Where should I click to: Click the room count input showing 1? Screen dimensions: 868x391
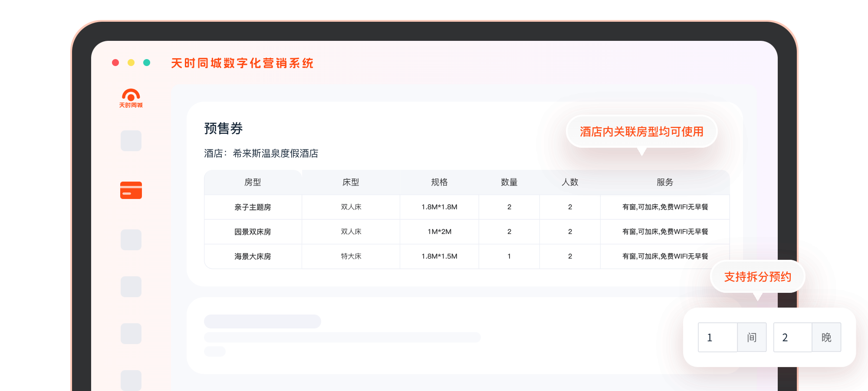click(717, 337)
